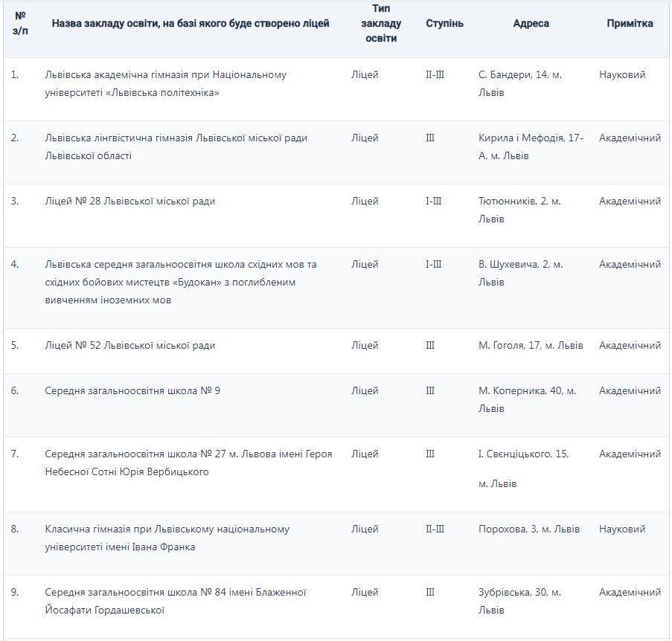This screenshot has height=641, width=672.
Task: Click 'Середня загальноосвітня школа № 9' name
Action: click(x=132, y=390)
